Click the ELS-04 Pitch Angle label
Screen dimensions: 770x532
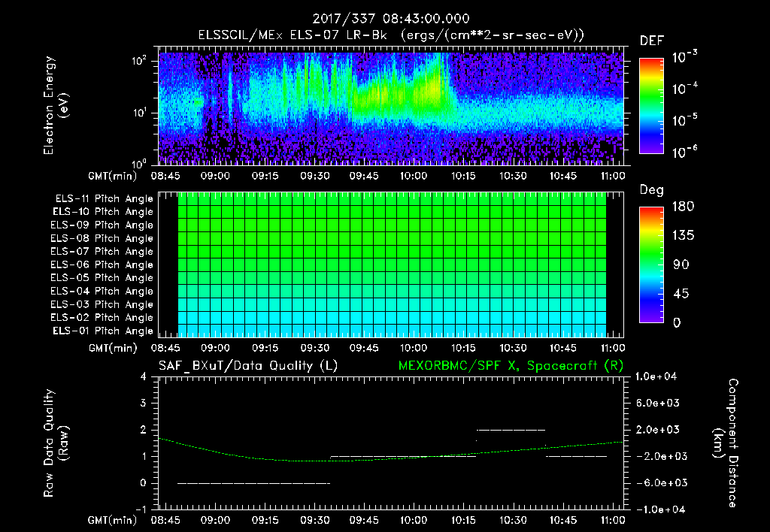tap(102, 291)
